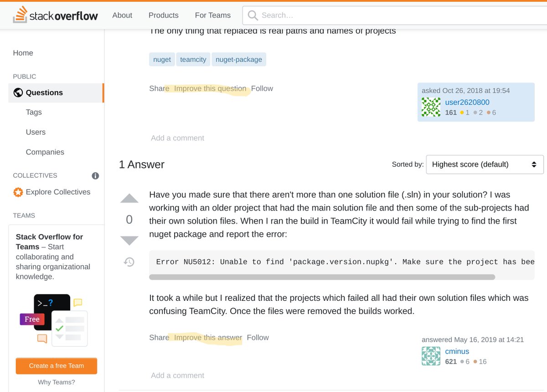
Task: Click the Collectives info icon
Action: pyautogui.click(x=95, y=175)
